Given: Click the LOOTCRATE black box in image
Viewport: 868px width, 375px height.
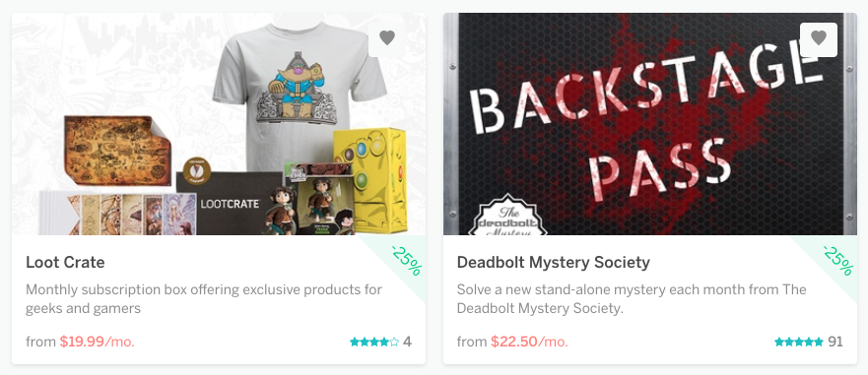Looking at the screenshot, I should pos(230,203).
